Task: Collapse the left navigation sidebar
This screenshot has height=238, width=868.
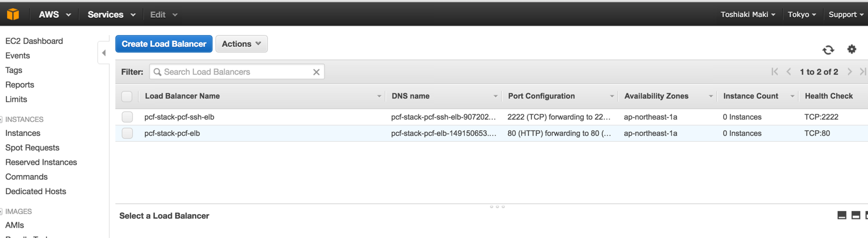Action: pyautogui.click(x=104, y=53)
